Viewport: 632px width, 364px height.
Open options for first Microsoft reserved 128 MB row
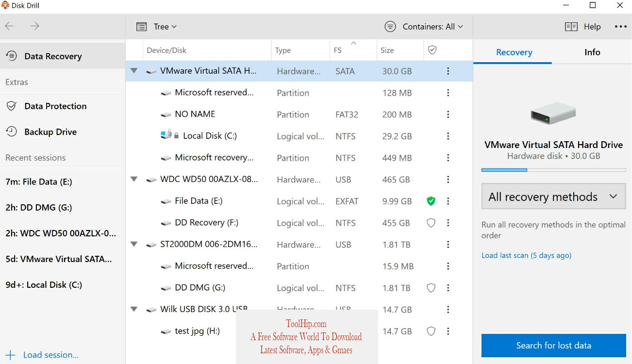coord(448,93)
